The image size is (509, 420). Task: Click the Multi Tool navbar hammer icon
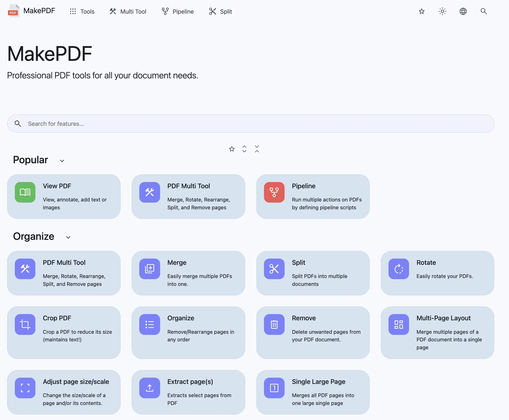113,11
